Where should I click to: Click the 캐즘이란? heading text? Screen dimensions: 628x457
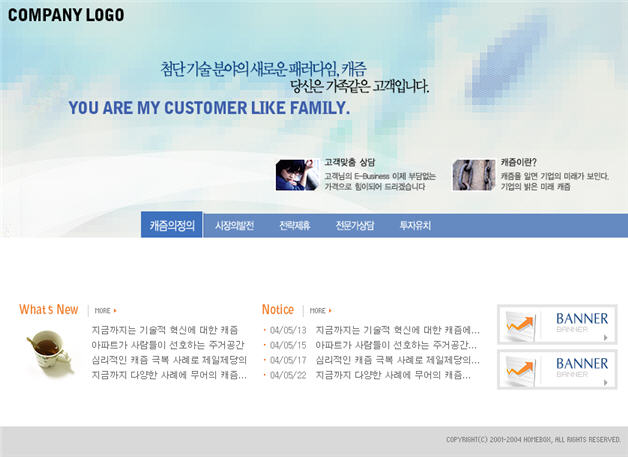tap(519, 162)
